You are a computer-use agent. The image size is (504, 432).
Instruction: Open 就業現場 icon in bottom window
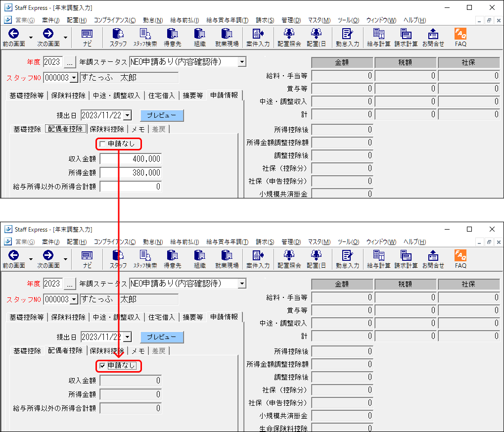[x=227, y=259]
